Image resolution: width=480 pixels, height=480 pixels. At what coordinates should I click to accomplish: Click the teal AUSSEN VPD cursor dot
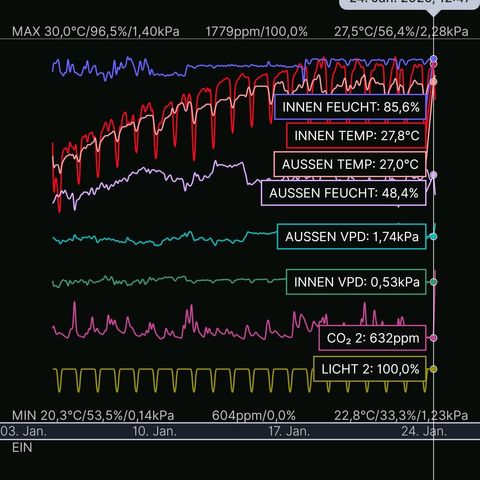[x=433, y=237]
